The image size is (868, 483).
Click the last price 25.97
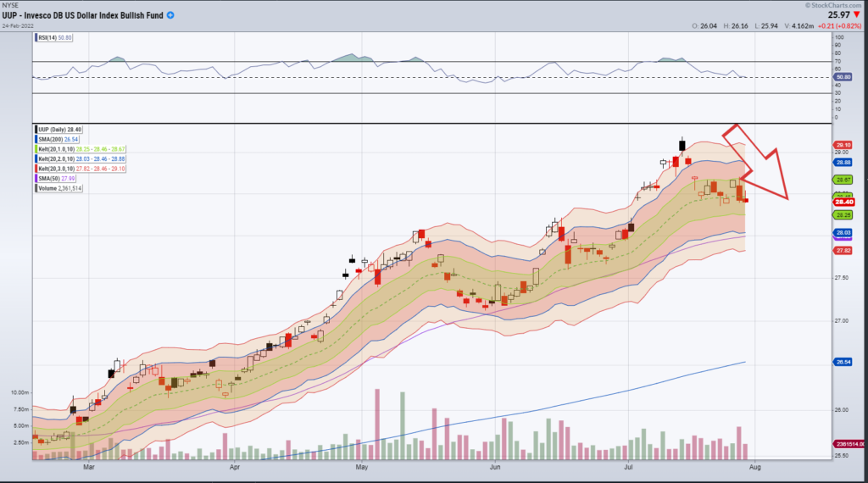point(838,15)
